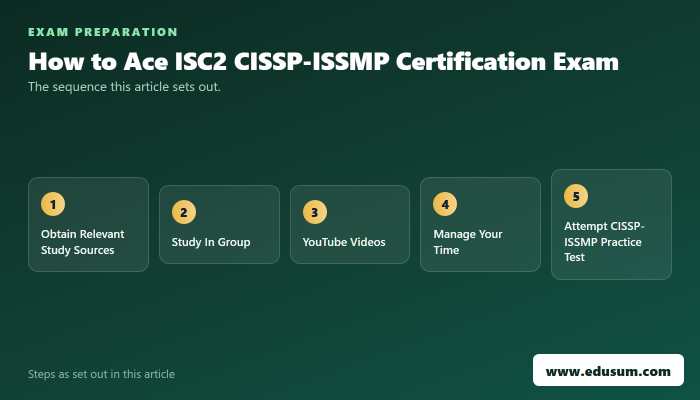700x400 pixels.
Task: Click the step 1 number badge
Action: pos(53,204)
